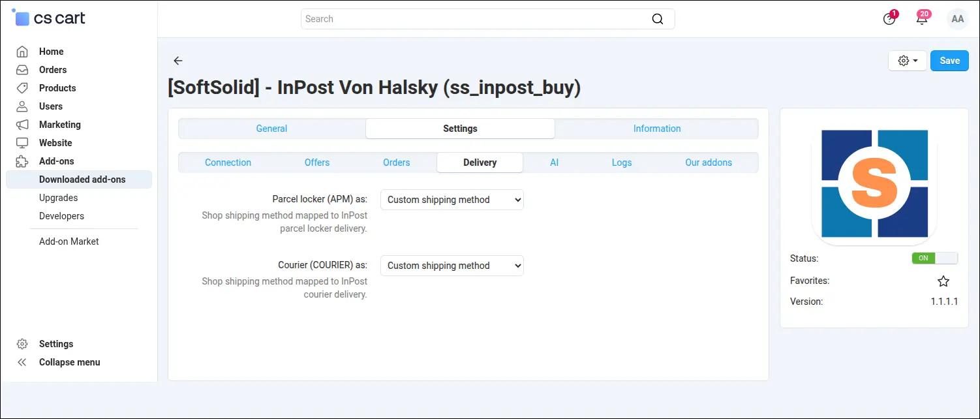
Task: Go to Home in sidebar
Action: point(52,52)
